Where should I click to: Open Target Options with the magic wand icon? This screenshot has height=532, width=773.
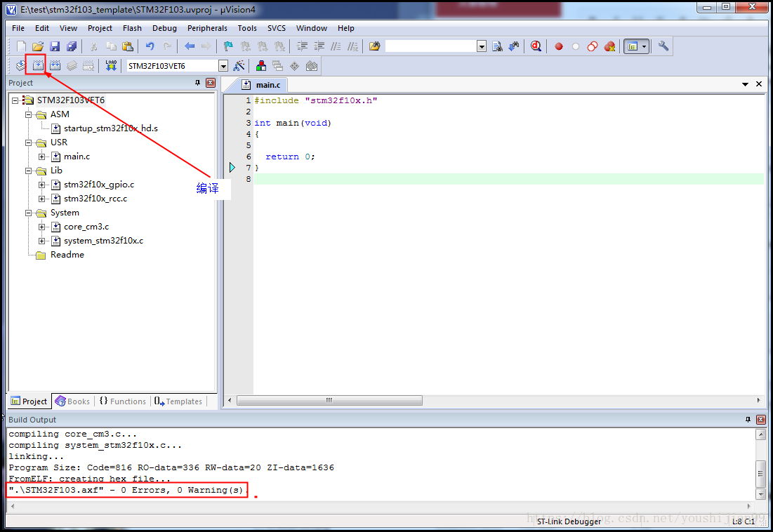click(239, 66)
